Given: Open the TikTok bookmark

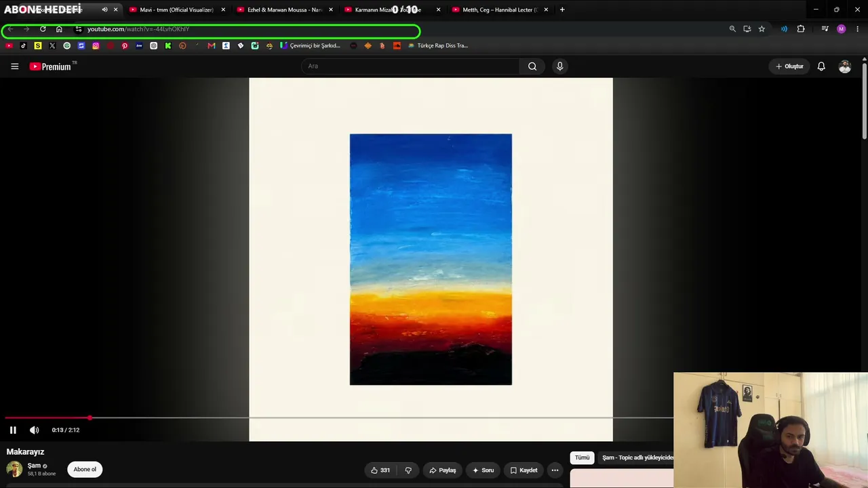Looking at the screenshot, I should coord(23,45).
